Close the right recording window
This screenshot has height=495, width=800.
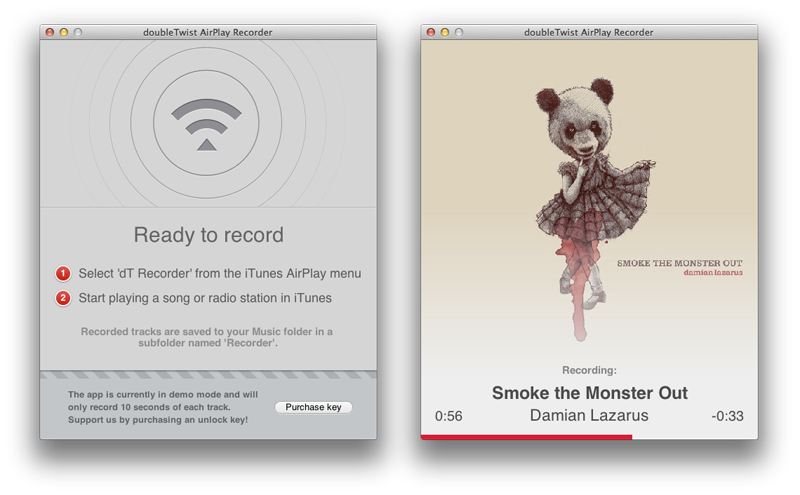[431, 32]
